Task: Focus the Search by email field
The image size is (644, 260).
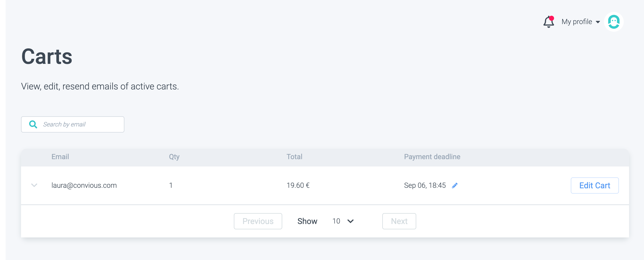Action: click(x=79, y=124)
